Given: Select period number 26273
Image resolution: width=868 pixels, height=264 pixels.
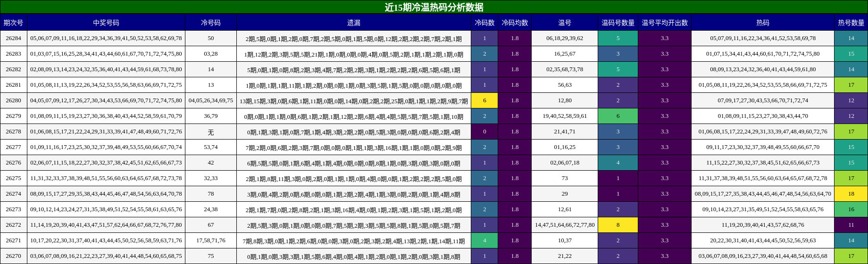Looking at the screenshot, I should (13, 209).
